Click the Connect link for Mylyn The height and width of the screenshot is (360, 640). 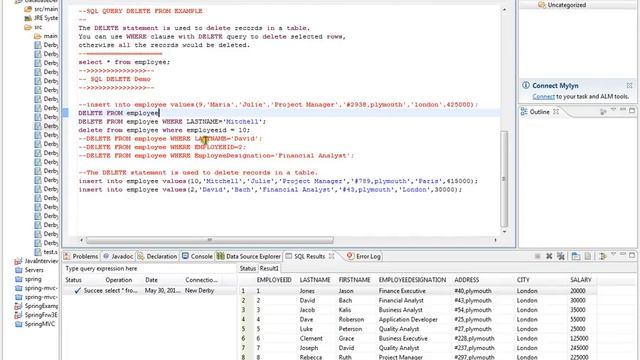(543, 97)
